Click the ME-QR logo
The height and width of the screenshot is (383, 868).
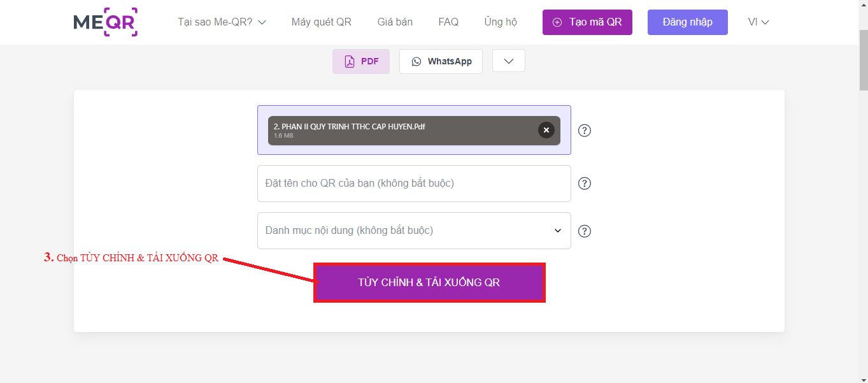(x=106, y=22)
